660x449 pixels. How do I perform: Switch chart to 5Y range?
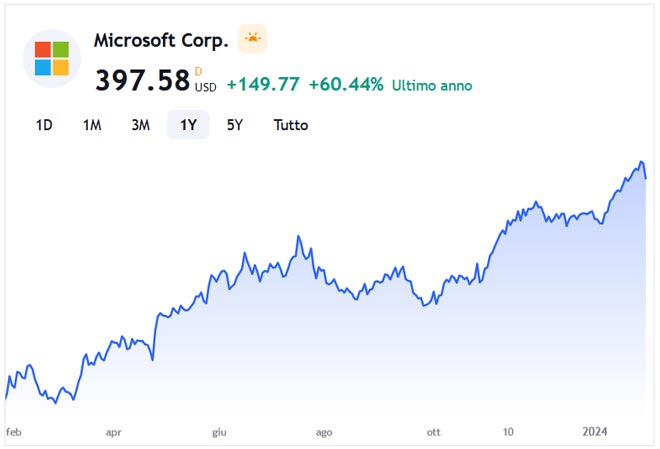click(x=234, y=125)
